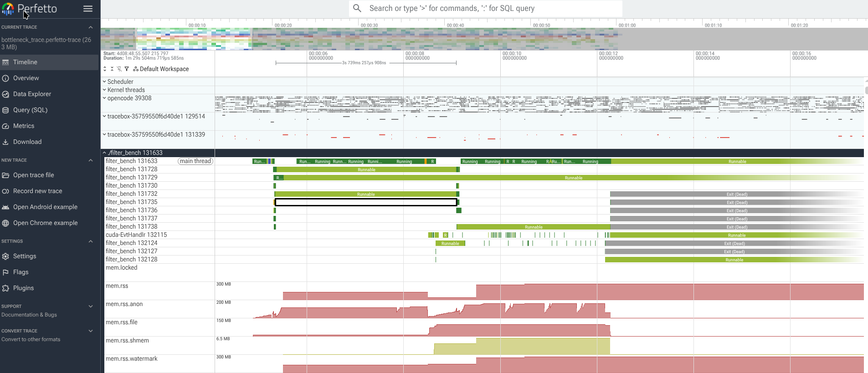This screenshot has height=373, width=868.
Task: Click the Data Explorer icon
Action: tap(5, 94)
